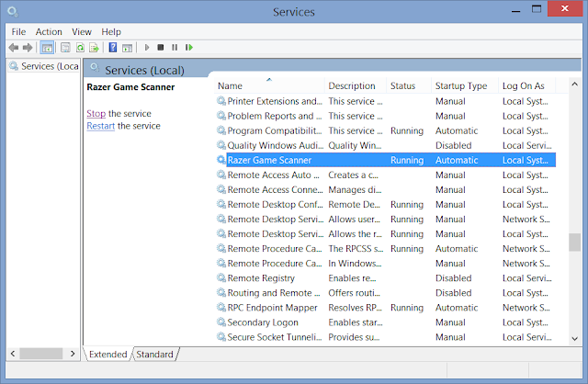
Task: Select the Remote Registry service row
Action: tap(261, 278)
